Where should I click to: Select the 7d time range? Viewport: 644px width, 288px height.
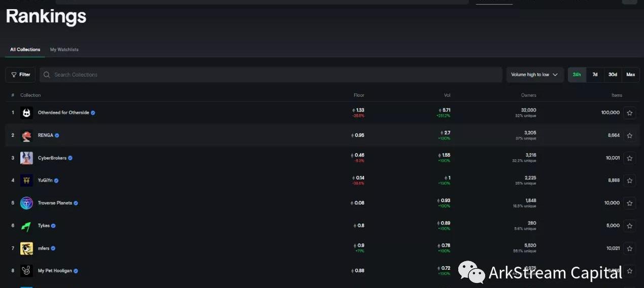point(595,75)
